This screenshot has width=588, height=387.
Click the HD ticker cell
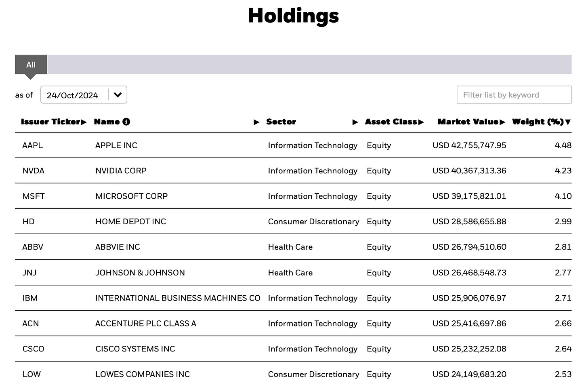[x=28, y=222]
